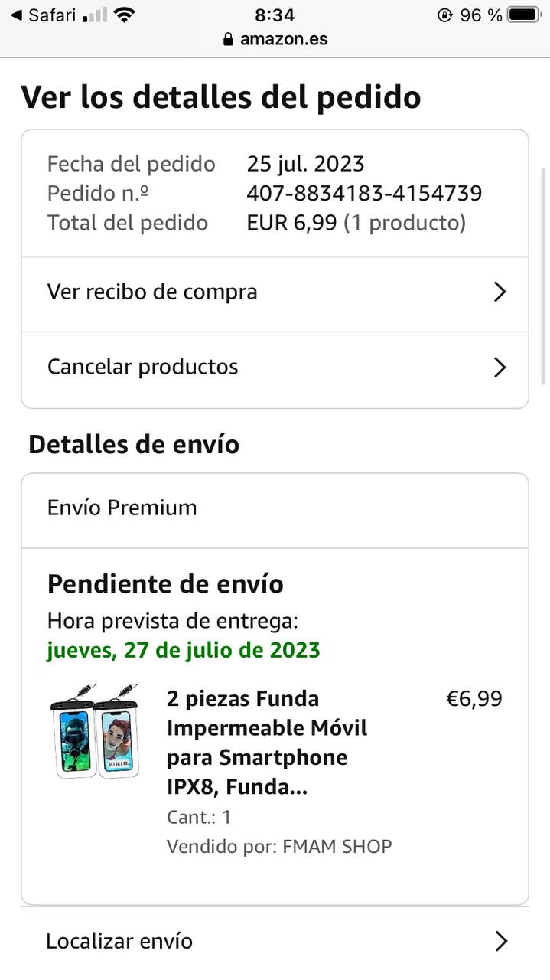Tap the back arrow to Safari
This screenshot has height=980, width=550.
click(x=16, y=15)
